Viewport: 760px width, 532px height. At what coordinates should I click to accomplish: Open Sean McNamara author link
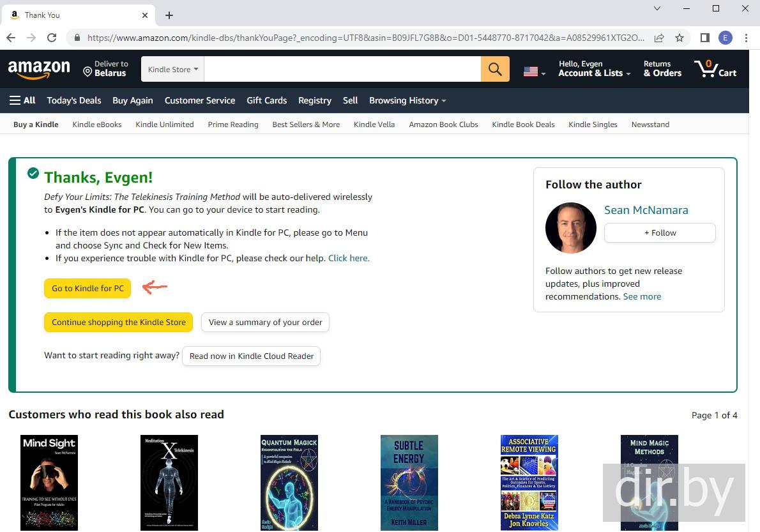click(646, 210)
